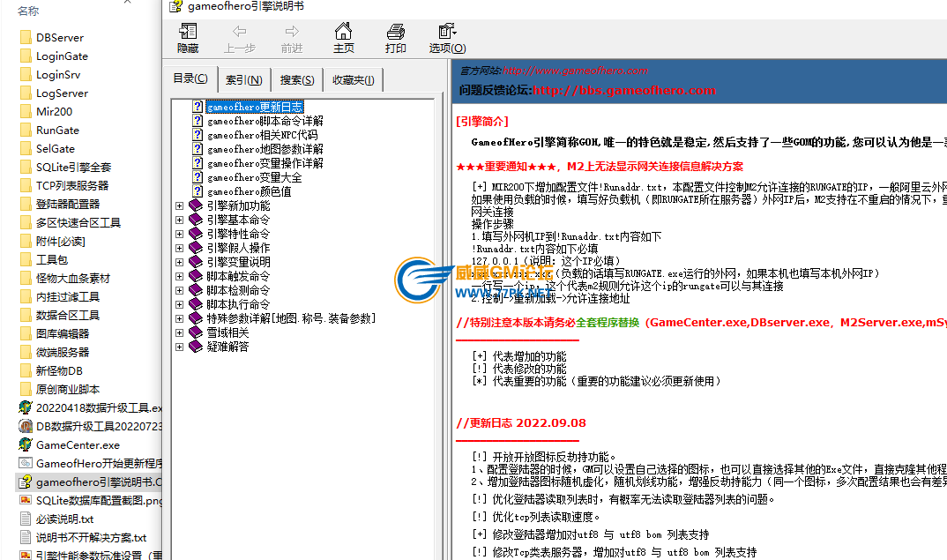Click the 引擎新加功能 book icon

pyautogui.click(x=196, y=205)
